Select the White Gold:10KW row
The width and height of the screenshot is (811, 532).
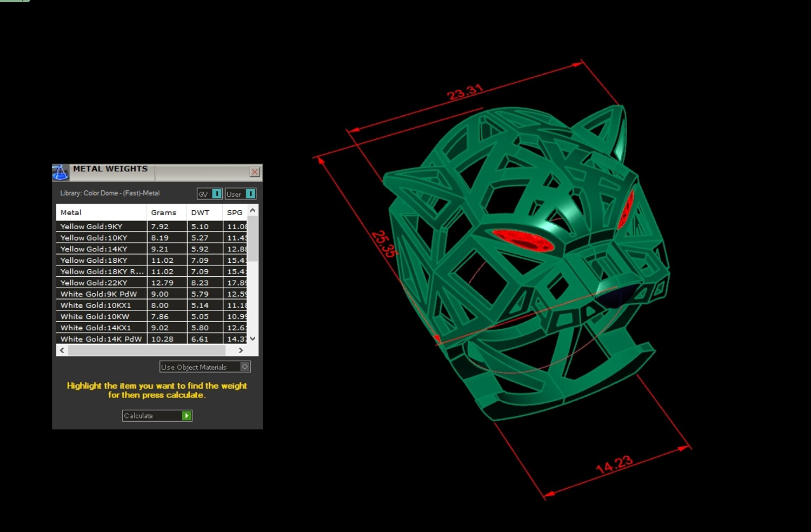(x=151, y=317)
